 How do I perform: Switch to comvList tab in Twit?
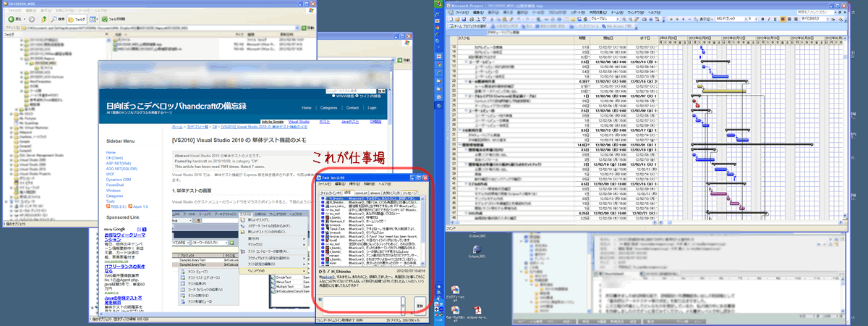point(361,193)
